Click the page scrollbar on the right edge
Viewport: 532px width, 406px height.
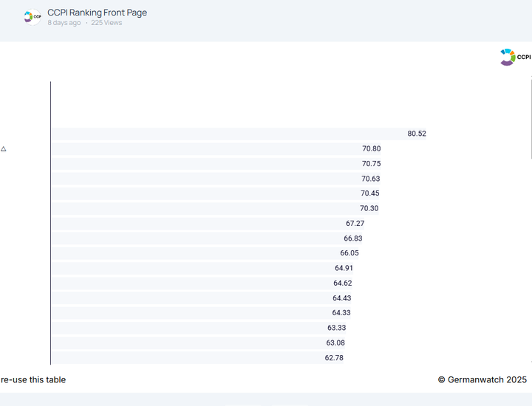(530, 111)
